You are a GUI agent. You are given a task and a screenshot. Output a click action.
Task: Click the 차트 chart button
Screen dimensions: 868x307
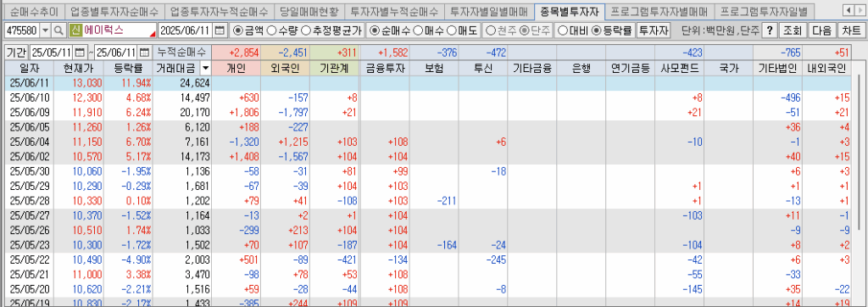pyautogui.click(x=850, y=31)
